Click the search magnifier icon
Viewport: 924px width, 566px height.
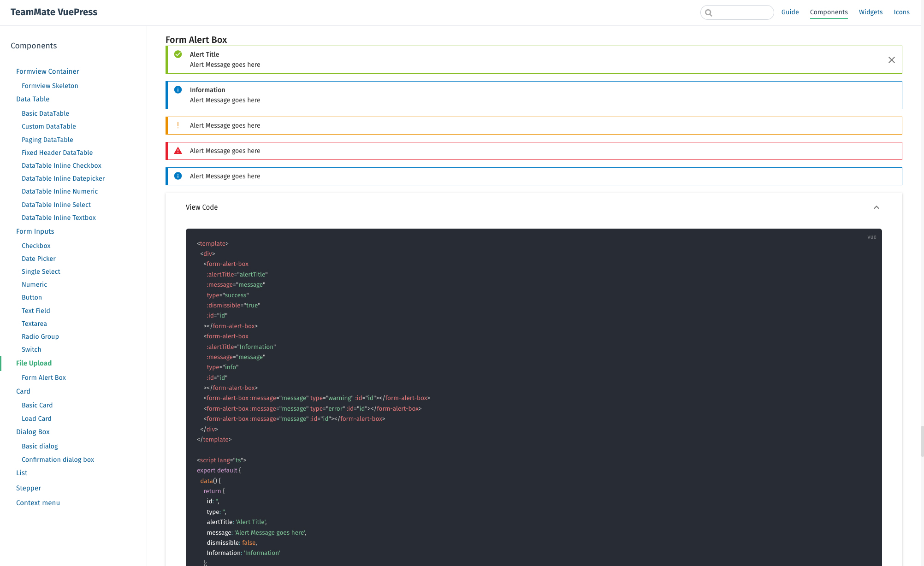[x=709, y=13]
